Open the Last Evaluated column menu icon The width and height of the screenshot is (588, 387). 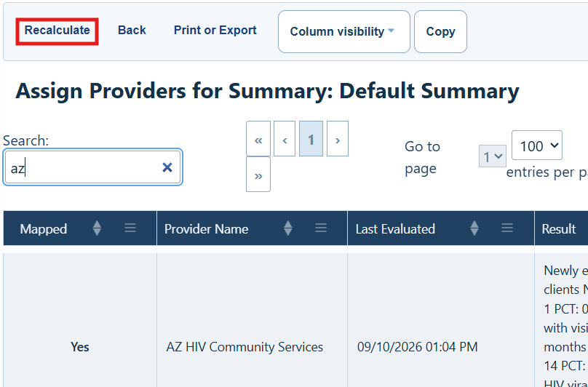pyautogui.click(x=507, y=228)
